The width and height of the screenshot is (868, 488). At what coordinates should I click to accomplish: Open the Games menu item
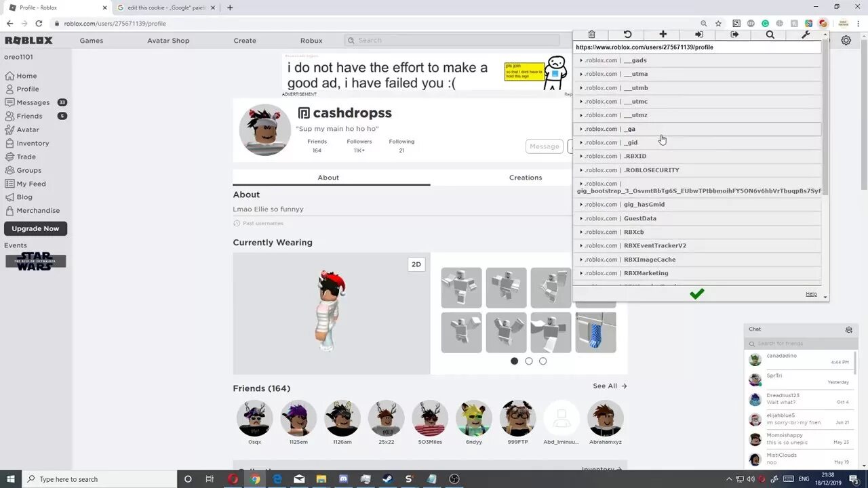[x=92, y=41]
